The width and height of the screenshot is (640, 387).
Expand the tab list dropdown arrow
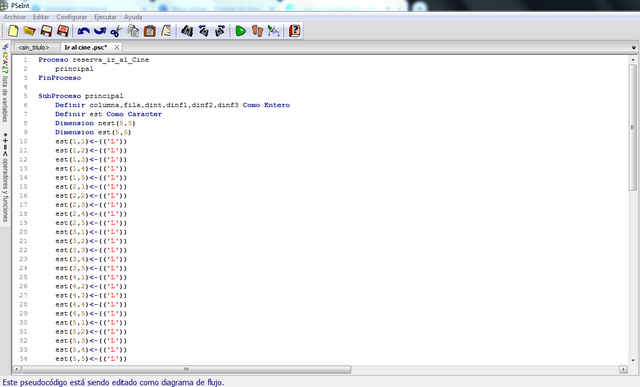(633, 48)
